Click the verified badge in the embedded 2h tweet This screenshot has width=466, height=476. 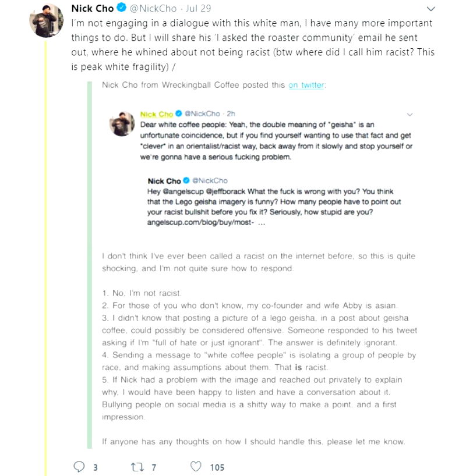179,115
